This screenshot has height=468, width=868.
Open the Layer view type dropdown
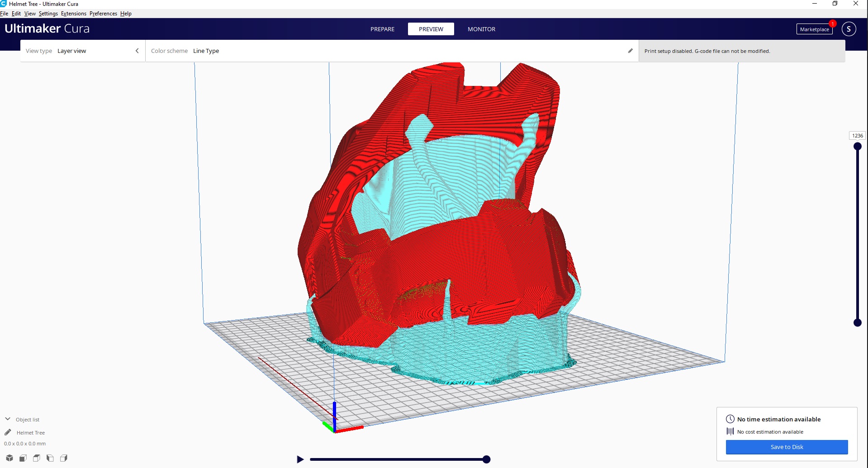point(83,51)
